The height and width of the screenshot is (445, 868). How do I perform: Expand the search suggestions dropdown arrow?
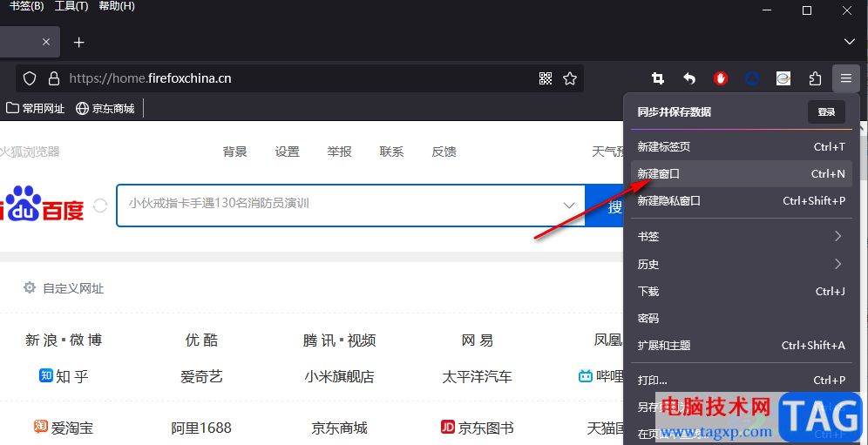568,206
